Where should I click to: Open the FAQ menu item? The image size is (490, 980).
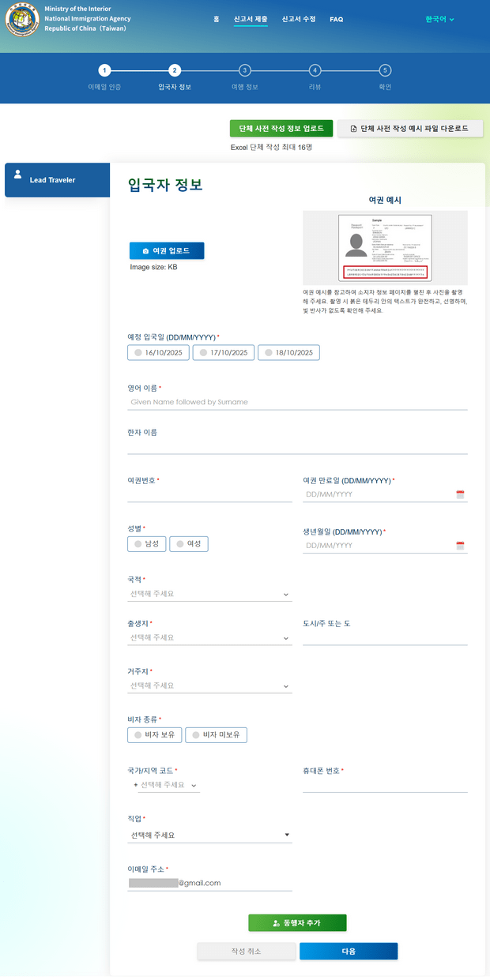click(337, 19)
